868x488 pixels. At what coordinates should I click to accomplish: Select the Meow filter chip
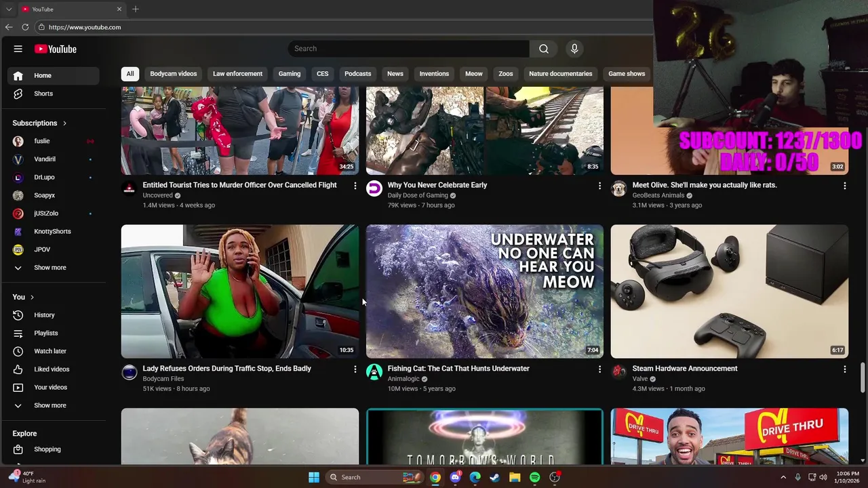tap(474, 74)
